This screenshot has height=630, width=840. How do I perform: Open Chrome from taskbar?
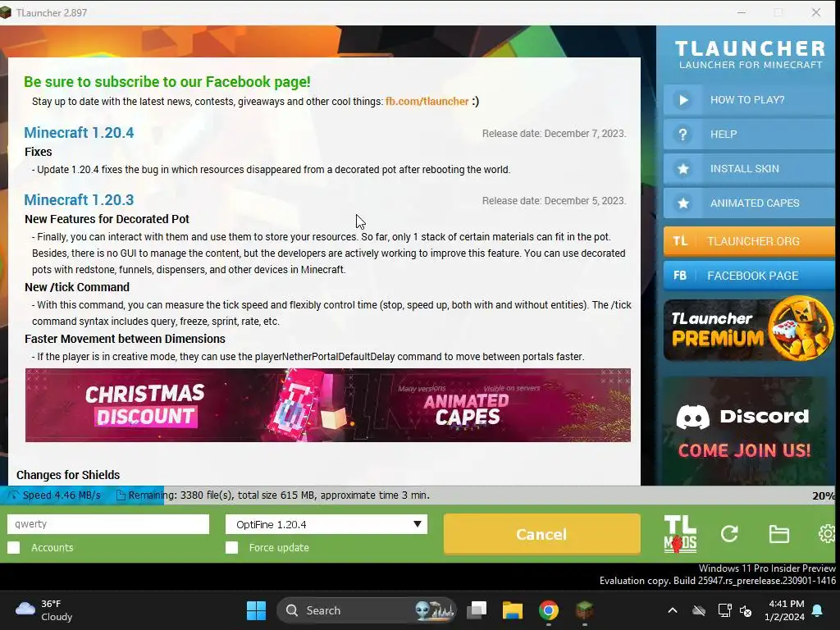click(548, 610)
